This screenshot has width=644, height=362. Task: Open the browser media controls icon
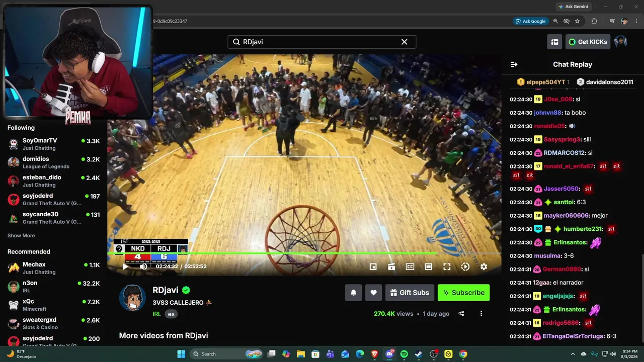coord(612,21)
